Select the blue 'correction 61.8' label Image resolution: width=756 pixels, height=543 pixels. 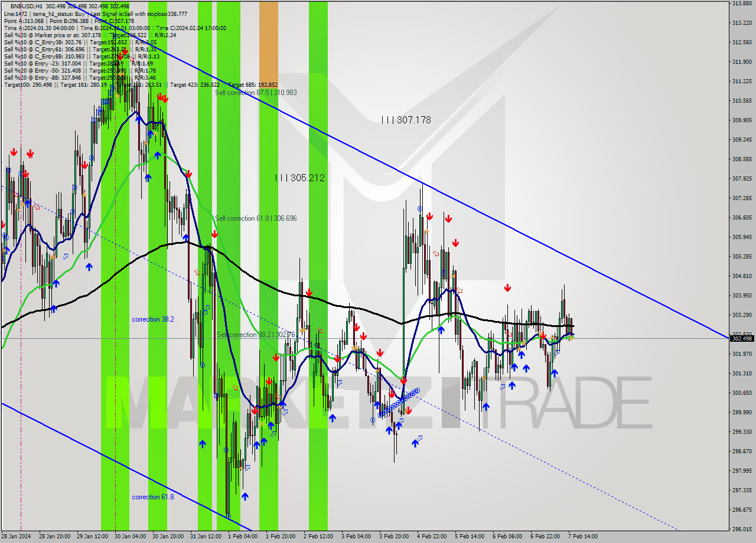pos(153,497)
